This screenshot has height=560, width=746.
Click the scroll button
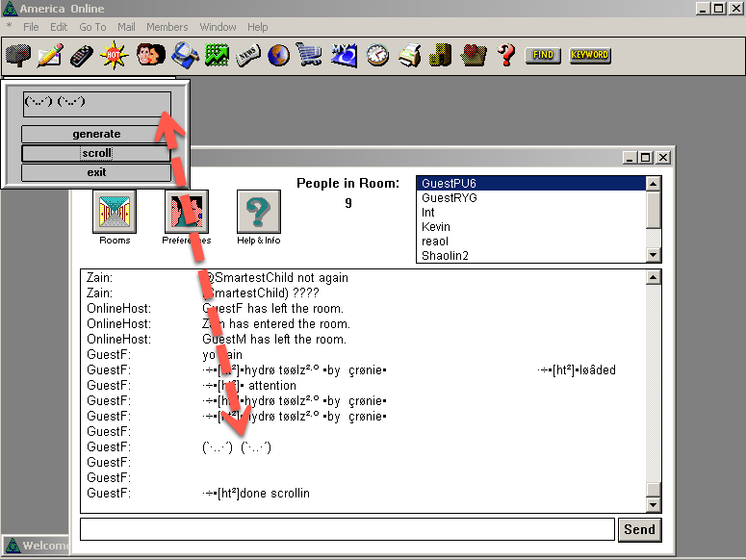click(x=96, y=153)
